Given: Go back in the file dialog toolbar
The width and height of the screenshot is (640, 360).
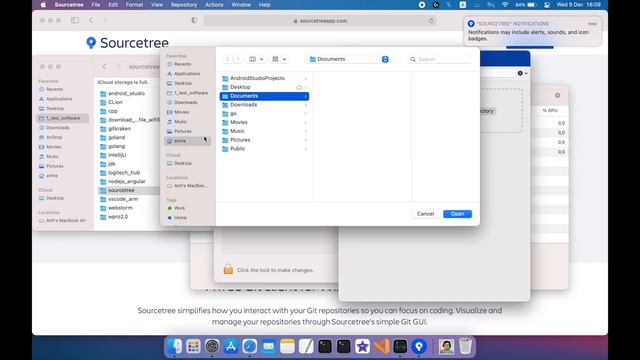Looking at the screenshot, I should pyautogui.click(x=228, y=59).
